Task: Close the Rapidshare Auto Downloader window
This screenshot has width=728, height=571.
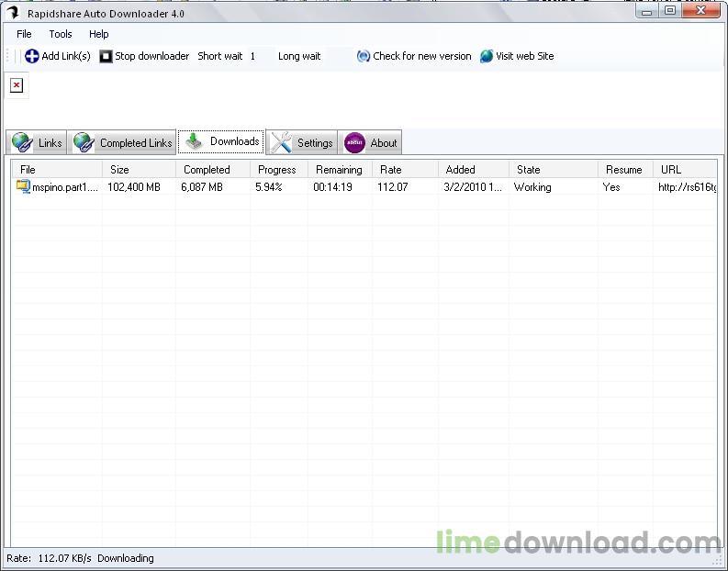Action: [x=701, y=11]
